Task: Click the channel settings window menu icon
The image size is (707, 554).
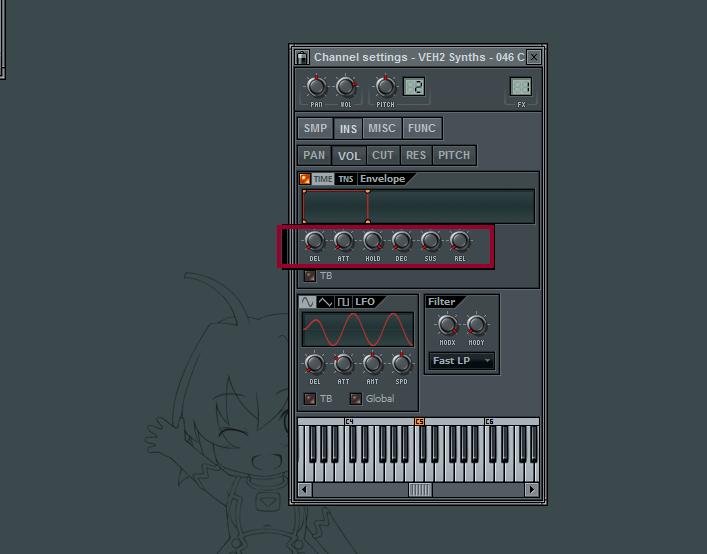Action: coord(302,58)
